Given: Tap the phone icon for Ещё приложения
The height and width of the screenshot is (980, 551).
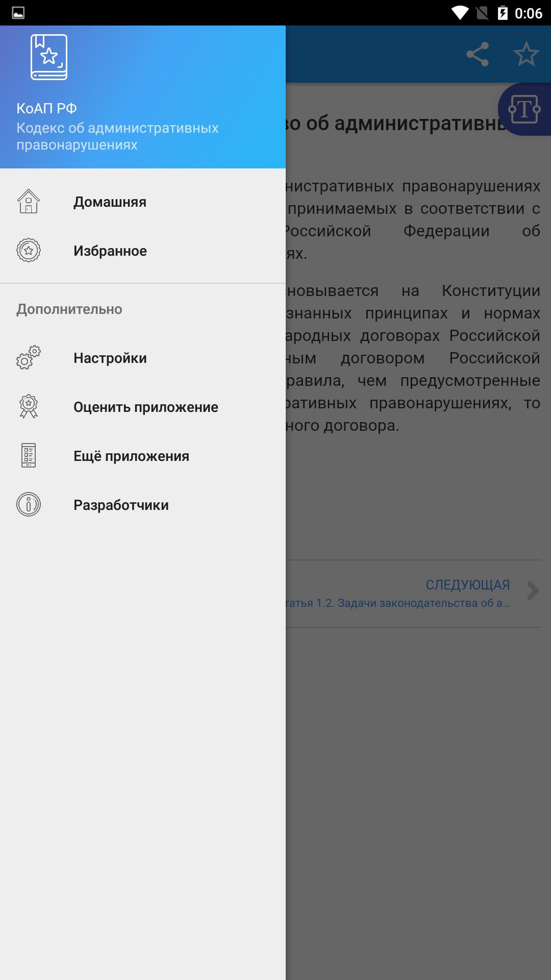Looking at the screenshot, I should (29, 455).
